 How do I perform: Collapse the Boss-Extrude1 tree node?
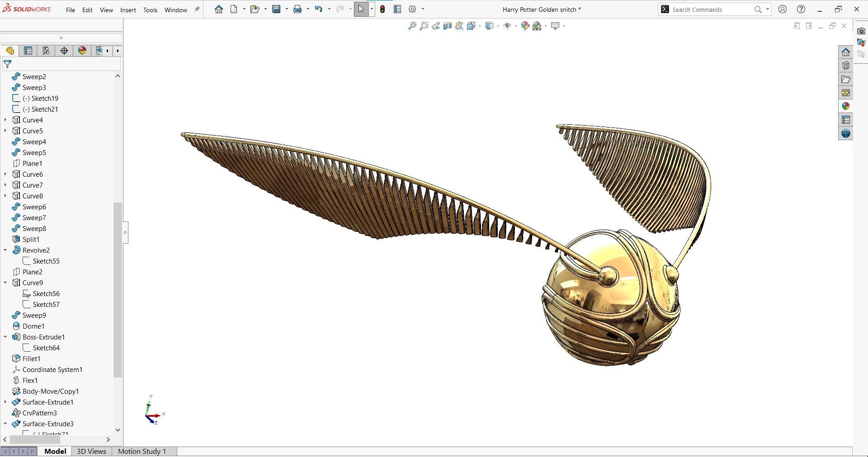(5, 337)
